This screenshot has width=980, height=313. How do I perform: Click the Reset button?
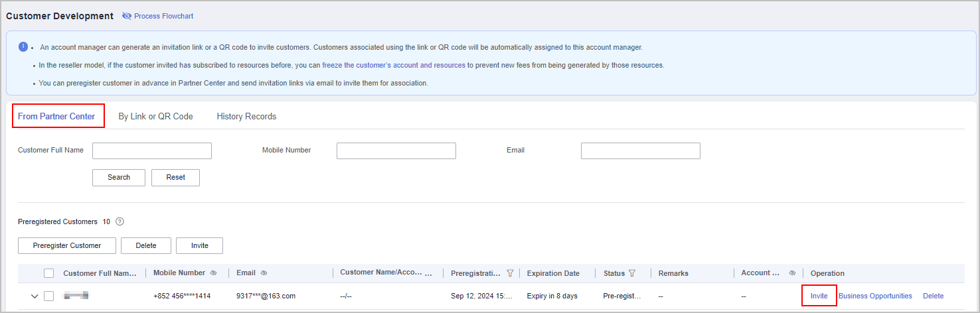tap(175, 177)
